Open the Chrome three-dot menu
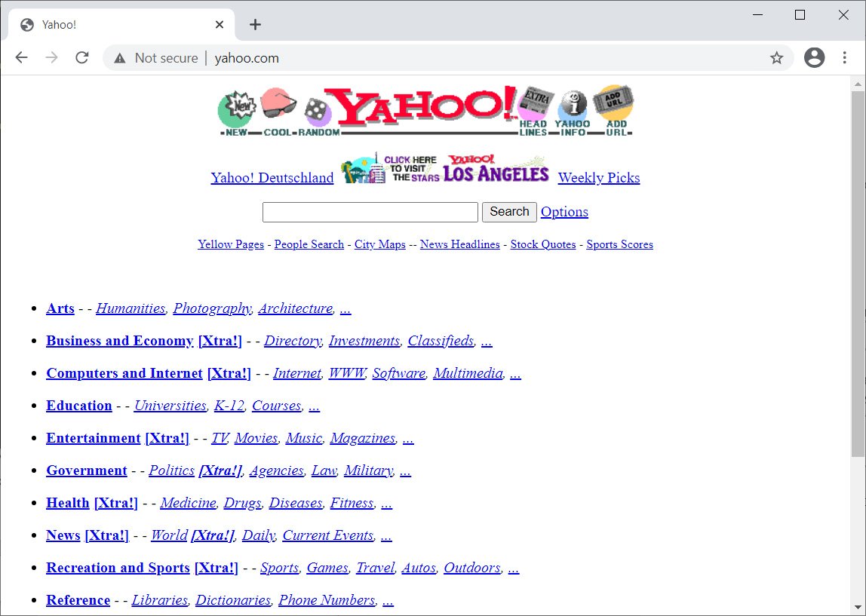 [x=844, y=57]
